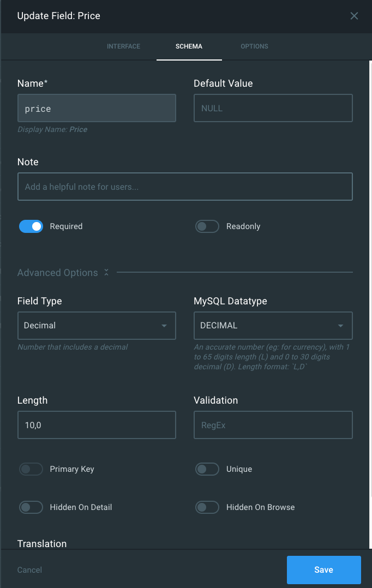Click the Note field placeholder
Viewport: 372px width, 588px height.
[x=186, y=186]
